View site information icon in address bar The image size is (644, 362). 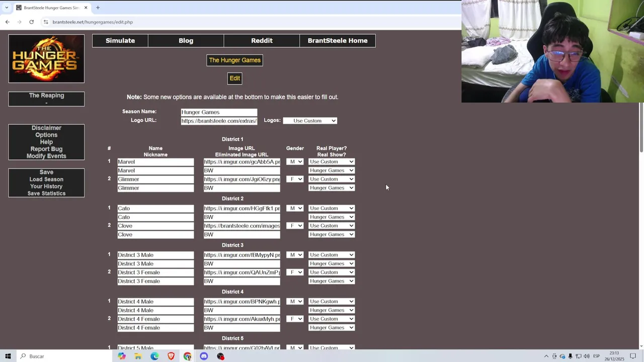click(x=46, y=22)
